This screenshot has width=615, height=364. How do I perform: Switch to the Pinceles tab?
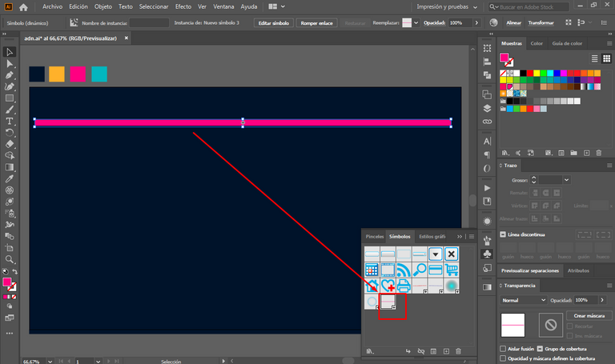pos(374,237)
